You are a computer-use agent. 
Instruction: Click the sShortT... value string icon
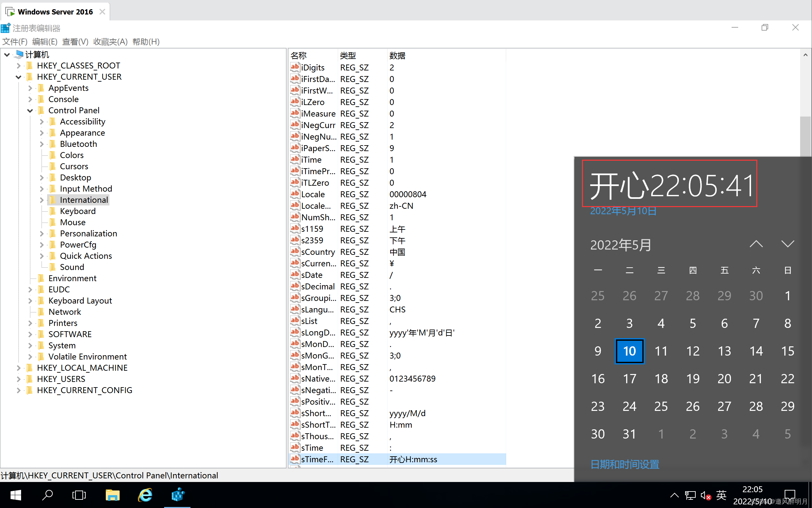click(295, 424)
